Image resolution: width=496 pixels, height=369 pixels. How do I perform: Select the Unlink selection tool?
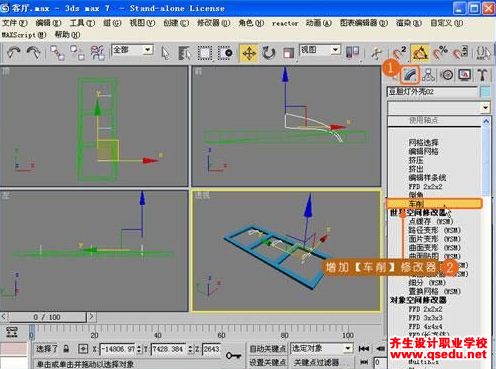77,53
